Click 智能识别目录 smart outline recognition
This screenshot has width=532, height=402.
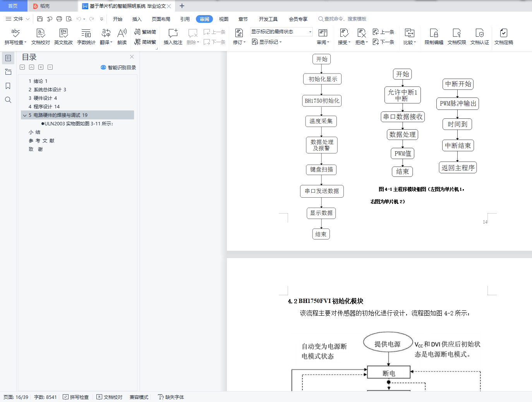tap(118, 67)
